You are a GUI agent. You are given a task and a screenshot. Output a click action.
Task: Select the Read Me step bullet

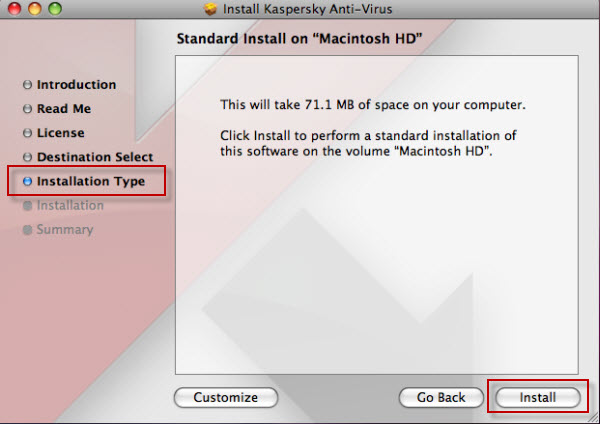(x=27, y=109)
